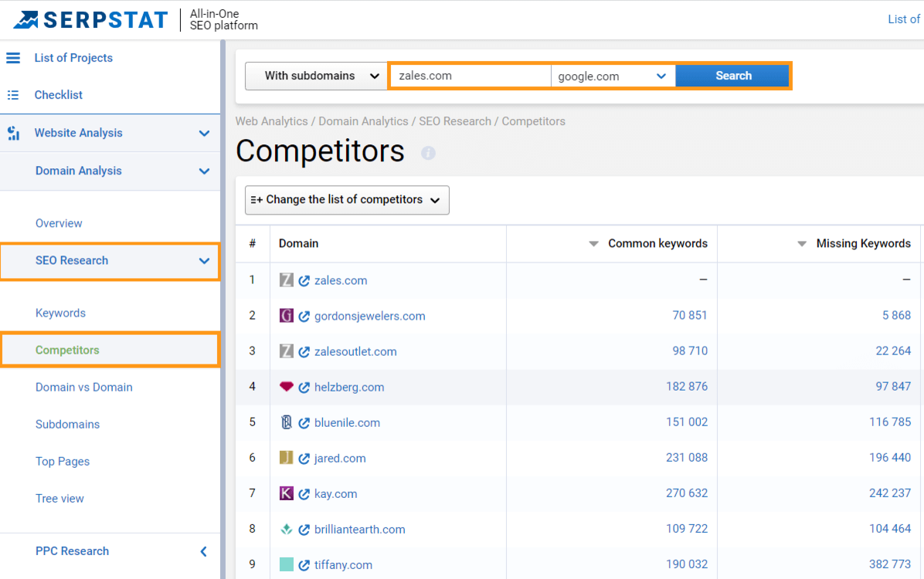Click the tiffany.com teal favicon
This screenshot has width=924, height=579.
click(x=287, y=564)
